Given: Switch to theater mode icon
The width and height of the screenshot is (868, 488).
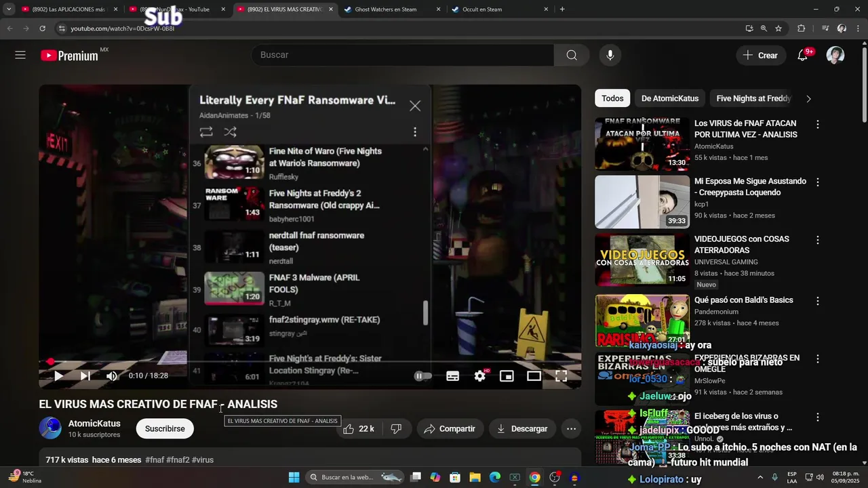Looking at the screenshot, I should (534, 375).
